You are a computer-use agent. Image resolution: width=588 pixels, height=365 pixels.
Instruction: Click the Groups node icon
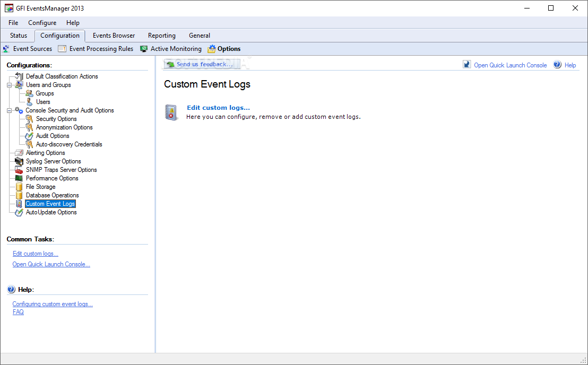29,93
